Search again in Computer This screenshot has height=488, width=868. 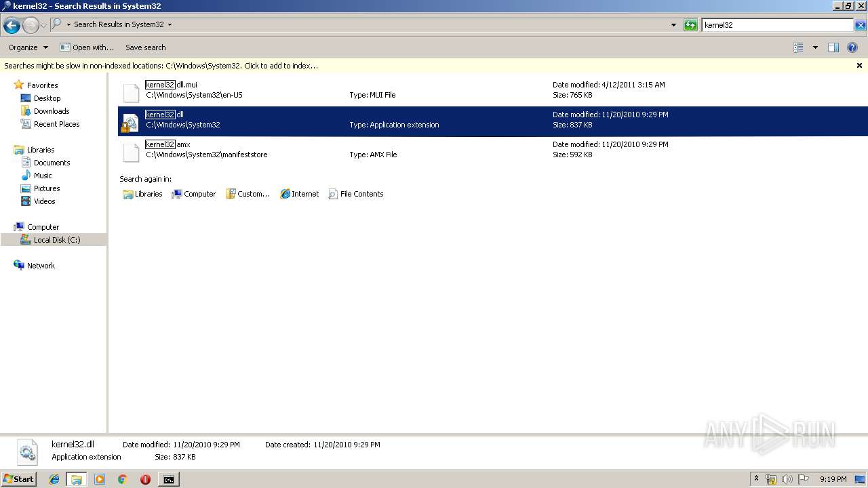tap(194, 194)
